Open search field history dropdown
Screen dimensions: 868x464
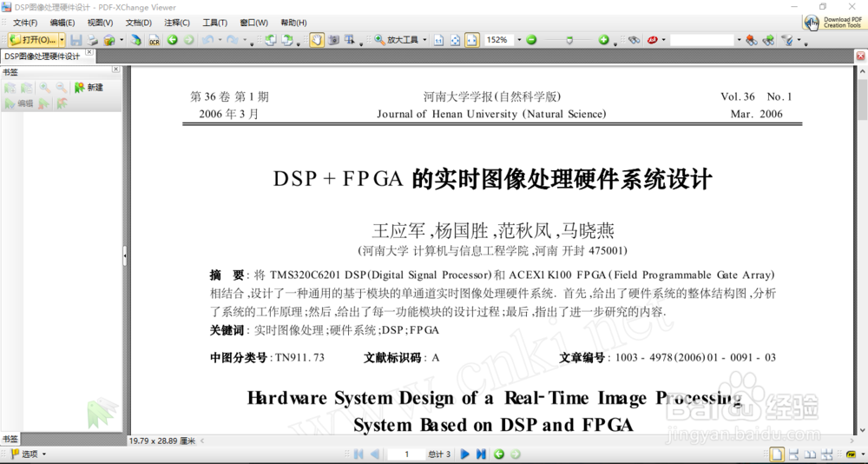coord(739,40)
